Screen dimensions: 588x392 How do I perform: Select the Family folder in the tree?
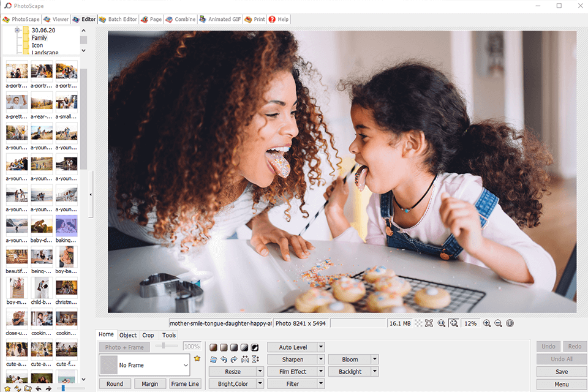pos(39,38)
